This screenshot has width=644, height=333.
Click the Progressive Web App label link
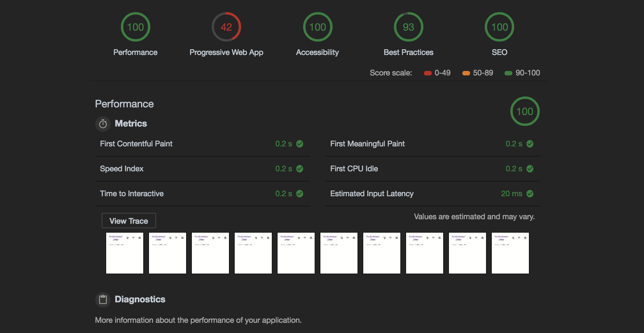click(226, 52)
